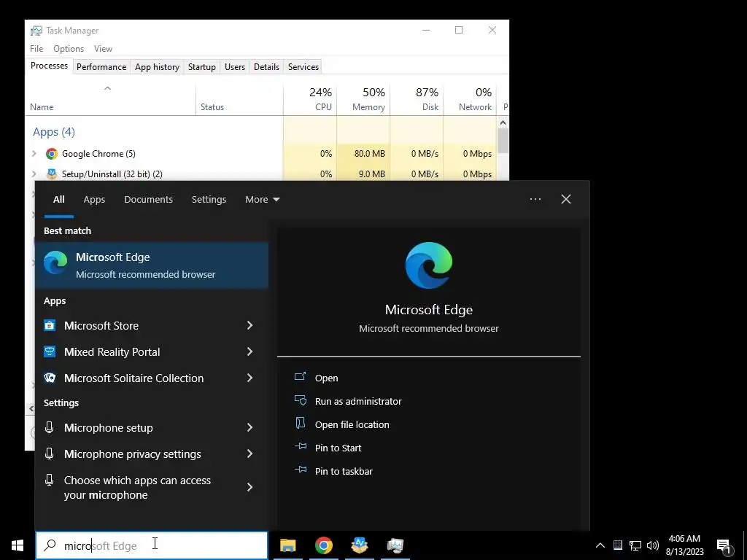Click the Pin to Start pin icon

click(x=301, y=446)
